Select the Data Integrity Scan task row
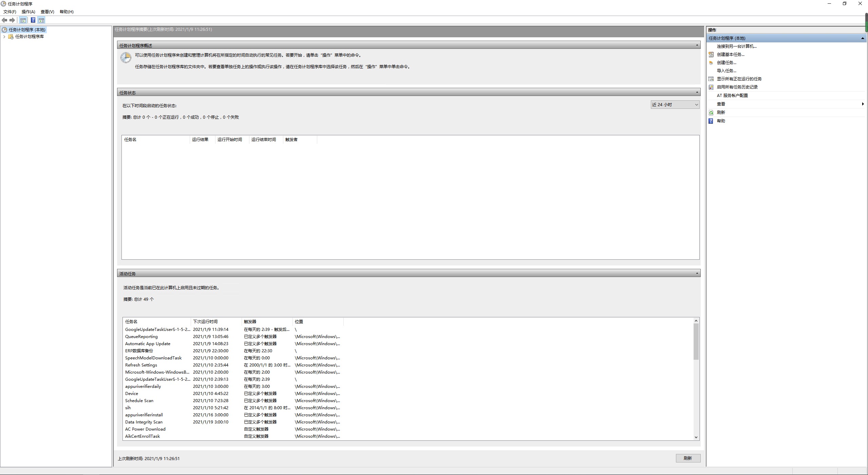 click(233, 422)
